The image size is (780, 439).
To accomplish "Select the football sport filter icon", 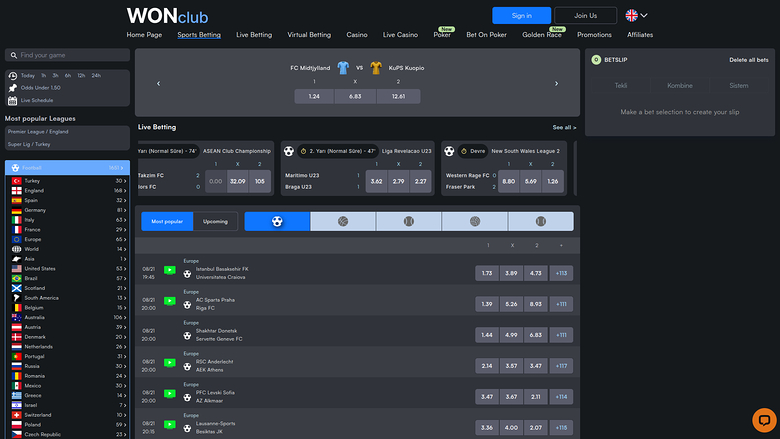I will pos(277,221).
